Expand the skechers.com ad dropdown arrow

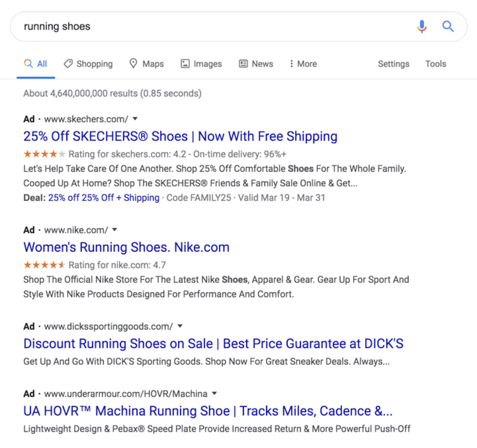pos(135,119)
